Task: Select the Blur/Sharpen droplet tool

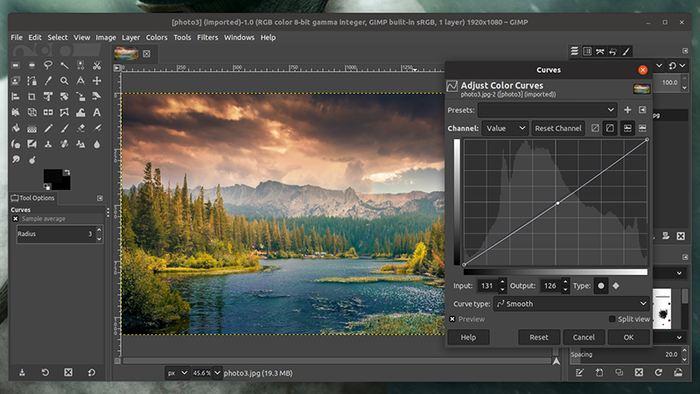Action: click(96, 144)
